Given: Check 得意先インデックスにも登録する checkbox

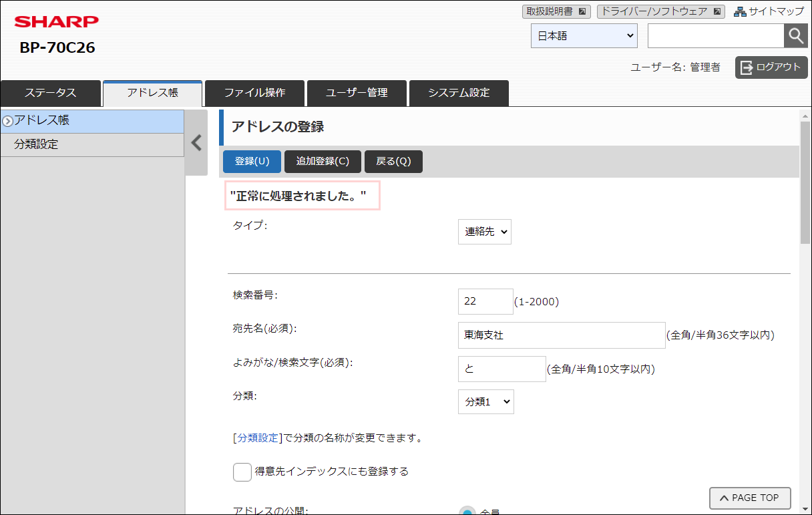Looking at the screenshot, I should point(242,472).
